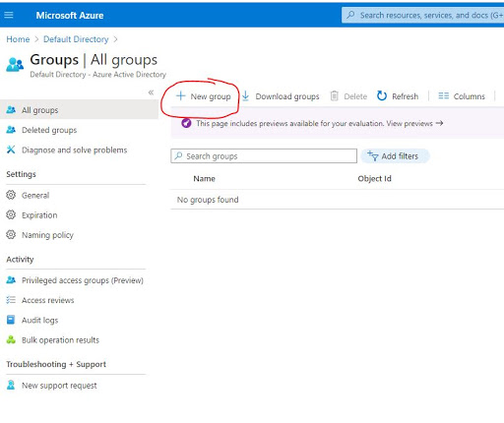
Task: Click the Search groups magnifier icon
Action: [x=178, y=155]
